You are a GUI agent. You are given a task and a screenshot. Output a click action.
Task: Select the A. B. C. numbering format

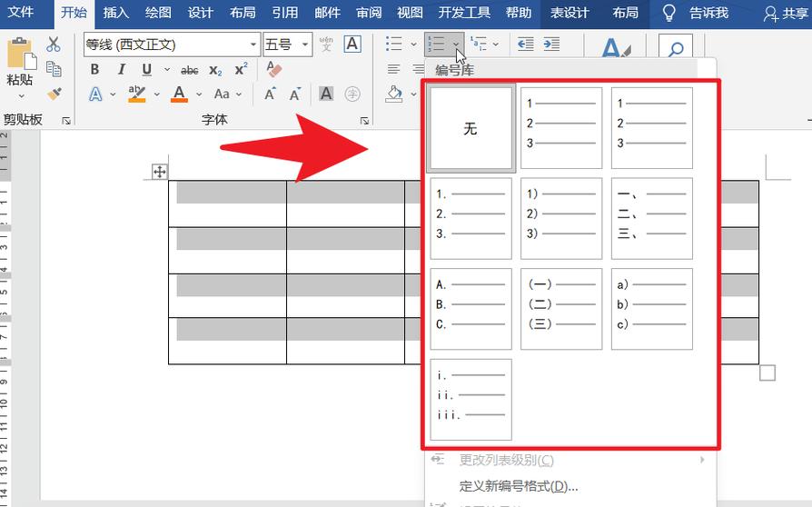click(x=471, y=309)
